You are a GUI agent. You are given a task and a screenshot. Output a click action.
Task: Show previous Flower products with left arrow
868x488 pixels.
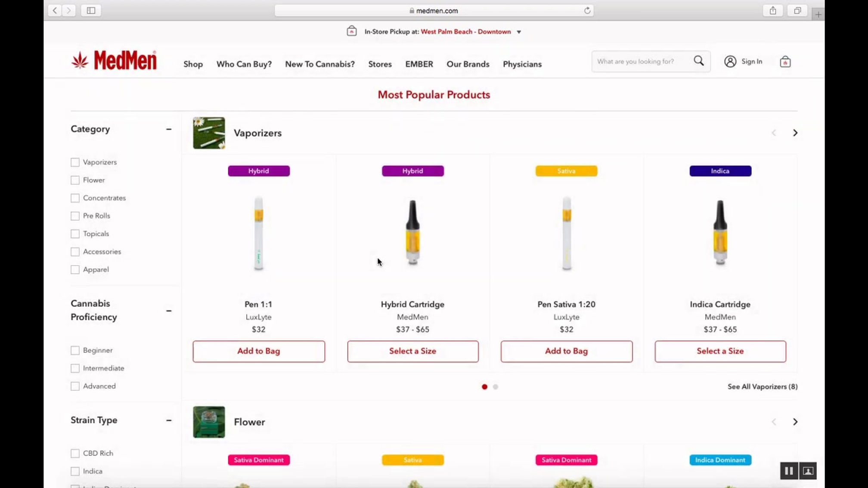click(x=774, y=422)
